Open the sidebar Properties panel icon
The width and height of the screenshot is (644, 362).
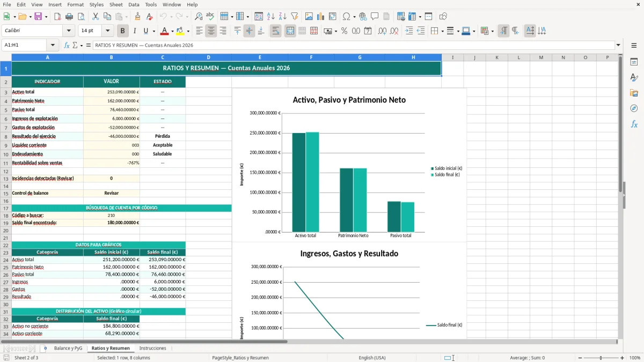(634, 62)
